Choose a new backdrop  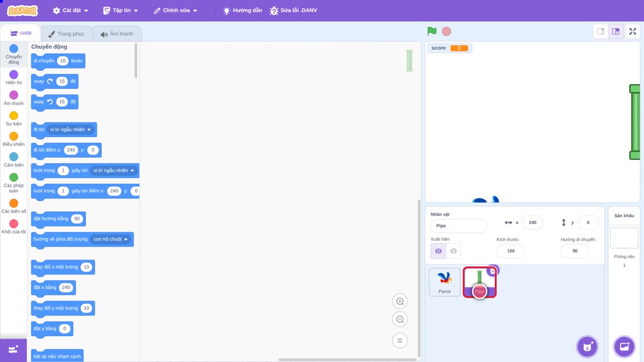pos(624,346)
